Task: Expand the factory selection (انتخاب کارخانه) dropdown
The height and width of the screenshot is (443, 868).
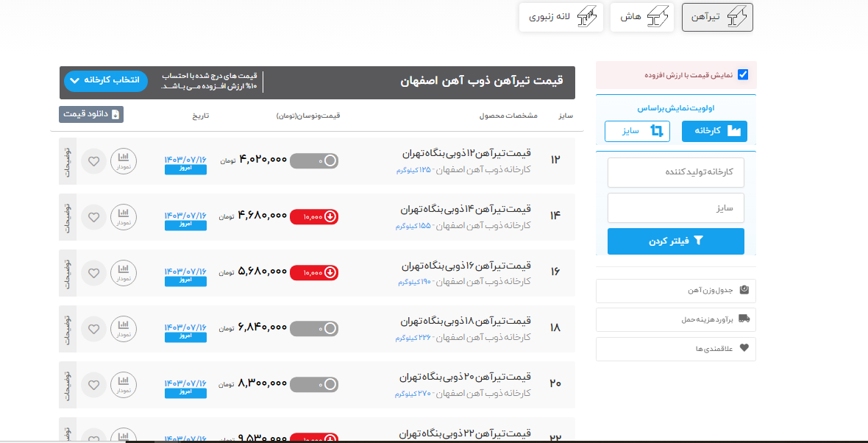Action: point(106,80)
